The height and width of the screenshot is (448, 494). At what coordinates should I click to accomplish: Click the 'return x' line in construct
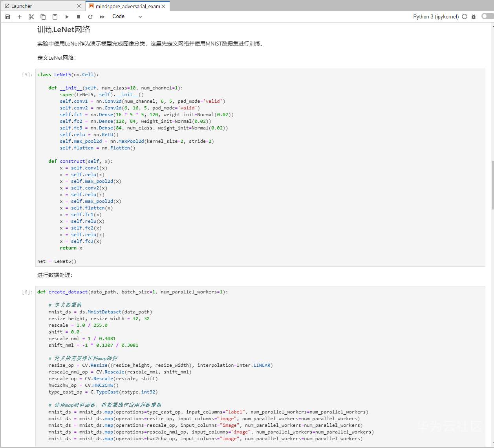point(71,248)
